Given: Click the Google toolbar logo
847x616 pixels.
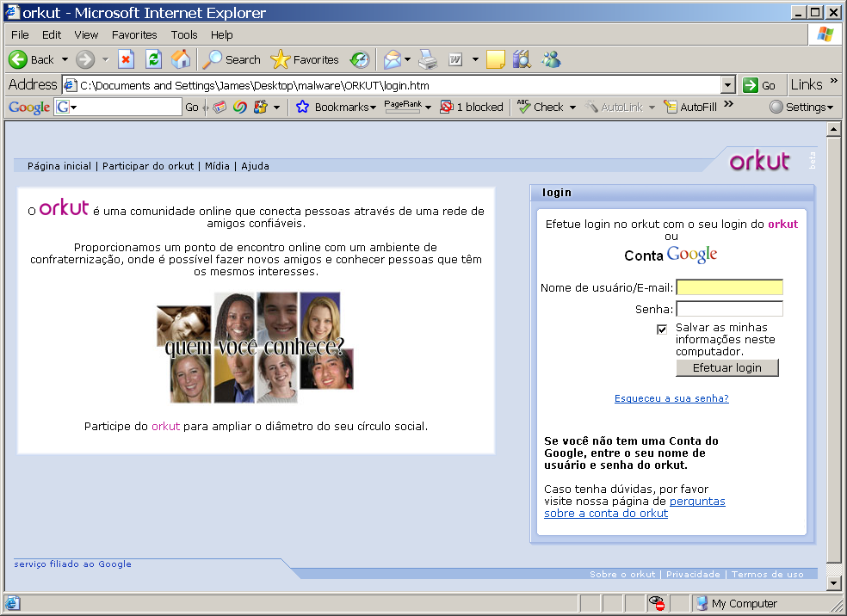Looking at the screenshot, I should pos(29,107).
